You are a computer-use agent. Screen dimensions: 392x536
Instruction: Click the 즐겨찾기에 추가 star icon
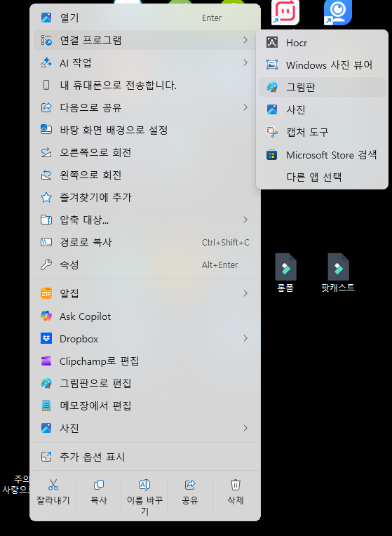pos(46,197)
